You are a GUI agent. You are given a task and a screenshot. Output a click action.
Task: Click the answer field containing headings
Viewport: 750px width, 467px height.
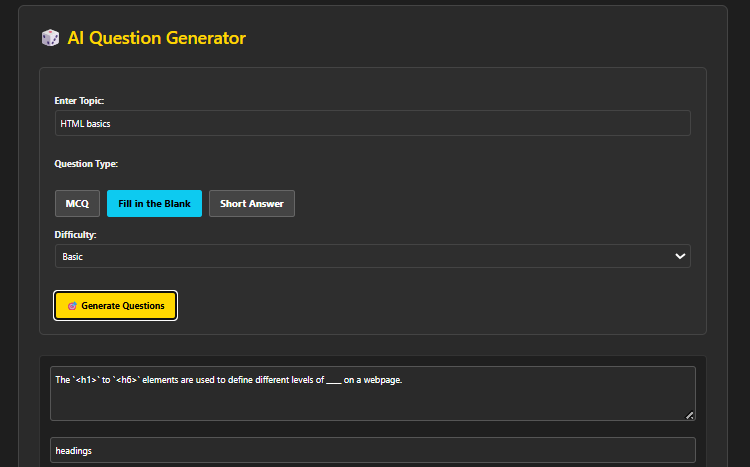[x=372, y=450]
